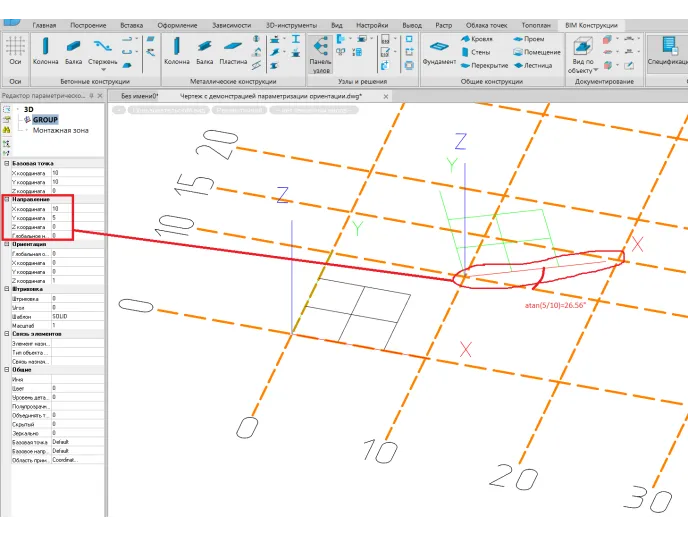Edit Шаблон value SOLID
The image size is (688, 537).
(x=78, y=316)
